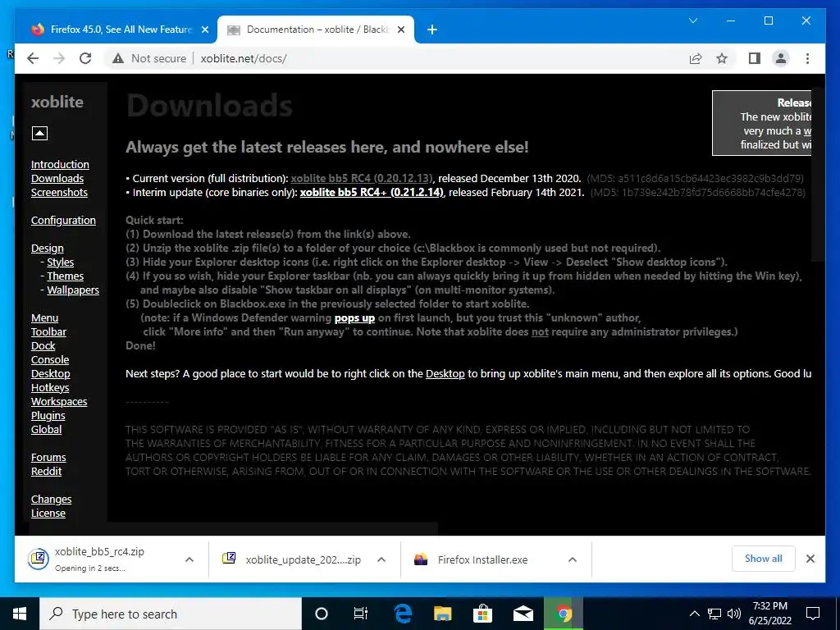The width and height of the screenshot is (840, 630).
Task: Go to the Downloads sidebar link
Action: point(57,178)
